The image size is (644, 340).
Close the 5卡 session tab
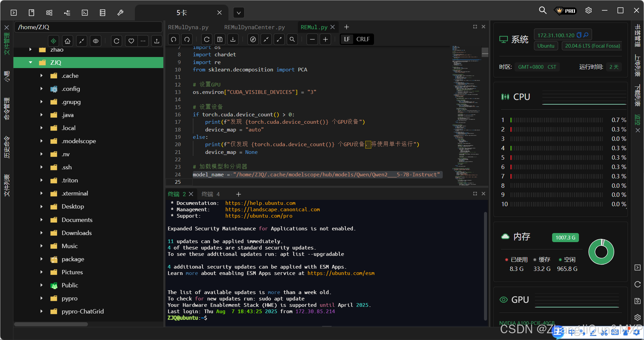(x=219, y=12)
